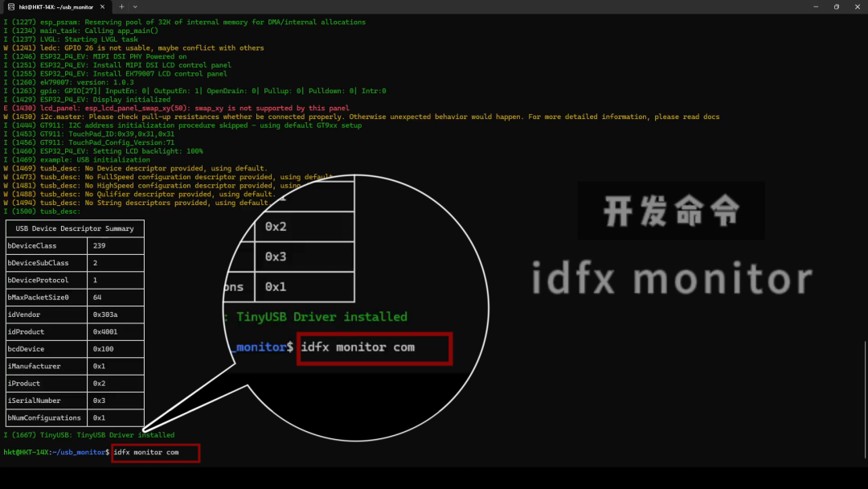Minimize the terminal window
Screen dimensions: 868x489
[x=816, y=6]
